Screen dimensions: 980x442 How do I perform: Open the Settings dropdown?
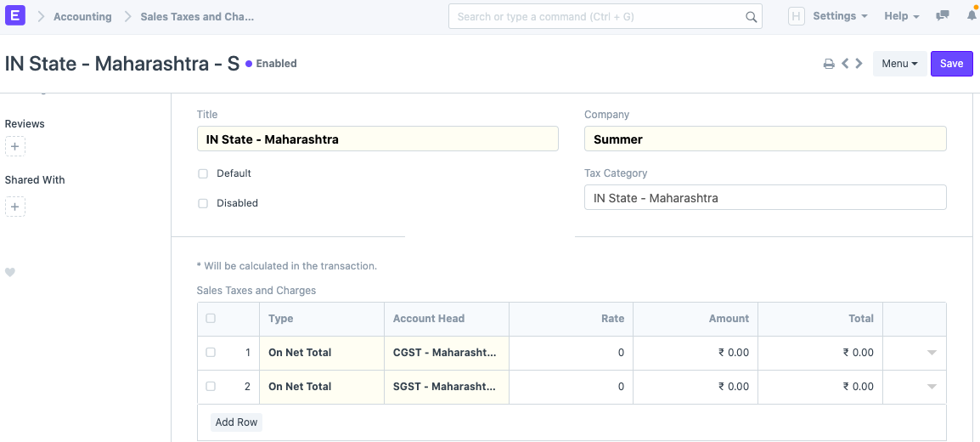(839, 16)
